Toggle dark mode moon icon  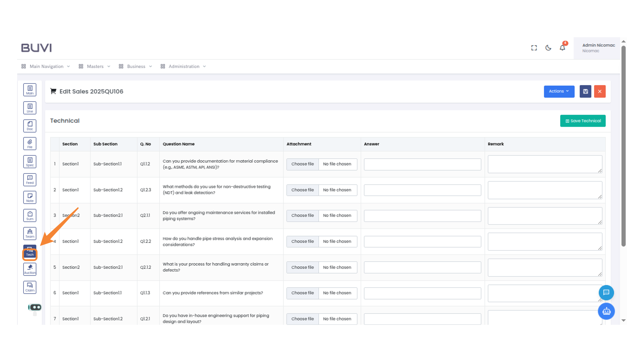coord(548,48)
